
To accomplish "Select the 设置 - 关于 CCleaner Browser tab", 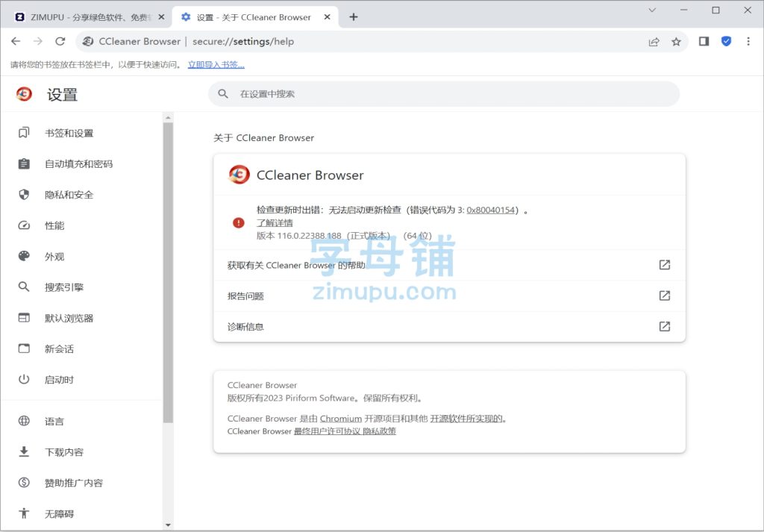I will (254, 17).
